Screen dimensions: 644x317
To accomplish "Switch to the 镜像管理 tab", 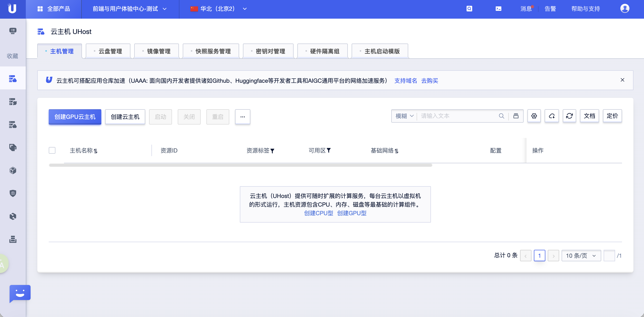I will click(x=156, y=51).
